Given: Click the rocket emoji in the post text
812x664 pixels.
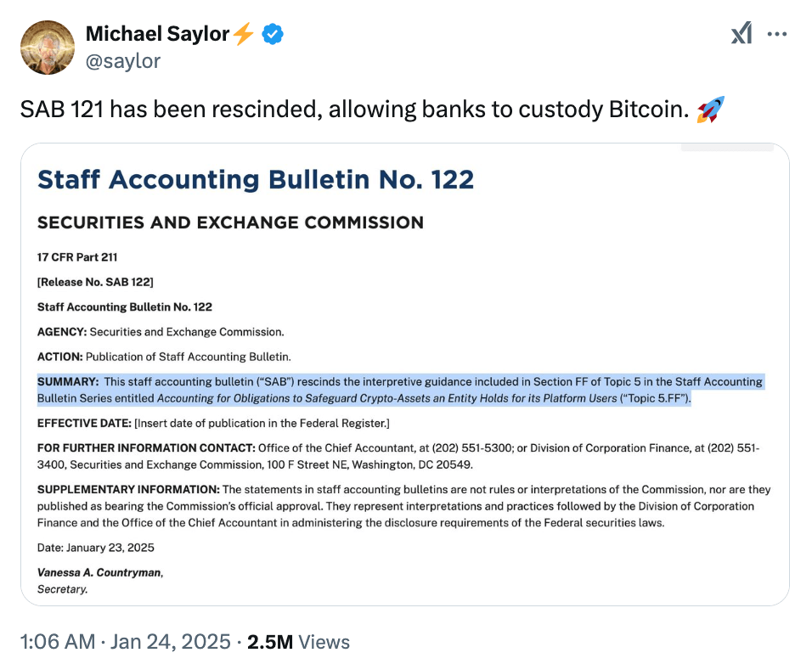Looking at the screenshot, I should tap(710, 110).
